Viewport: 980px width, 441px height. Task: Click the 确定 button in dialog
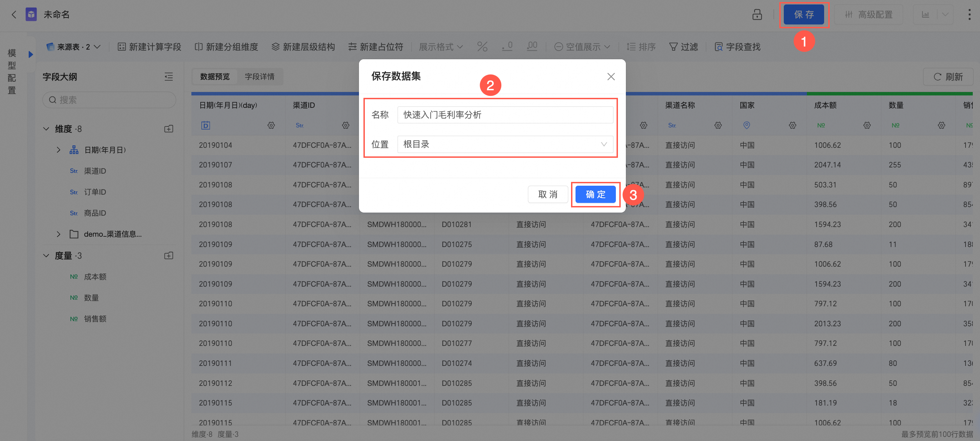[595, 194]
